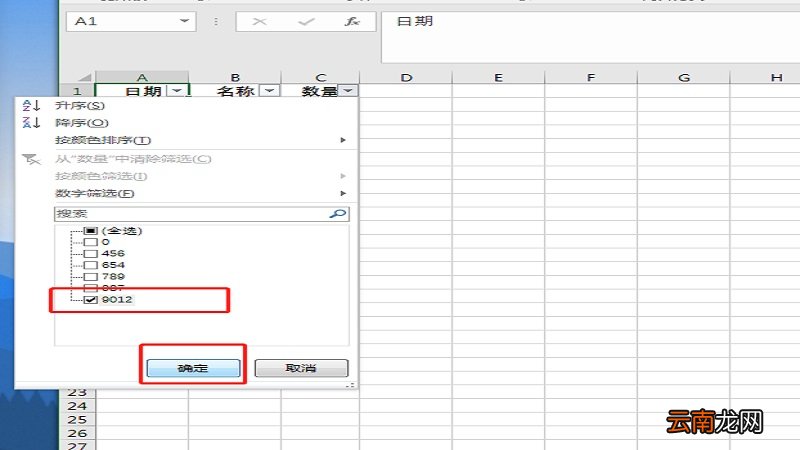Image resolution: width=800 pixels, height=450 pixels.
Task: Open 数字筛选(F) menu entry
Action: tap(94, 193)
